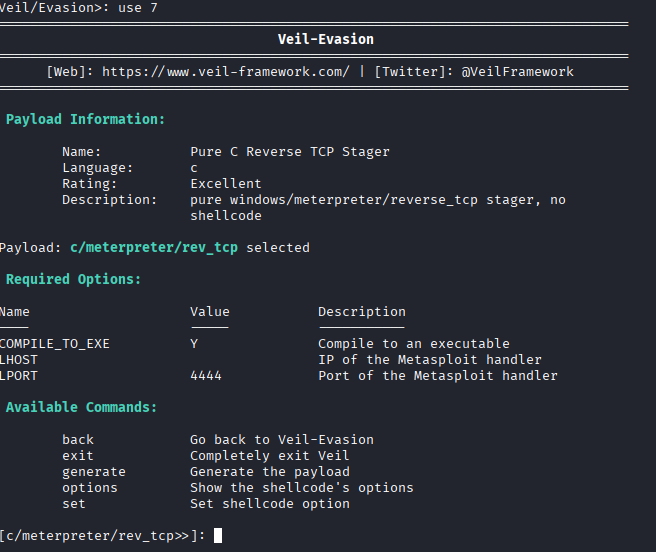
Task: Select the 'back' command text
Action: pos(78,440)
